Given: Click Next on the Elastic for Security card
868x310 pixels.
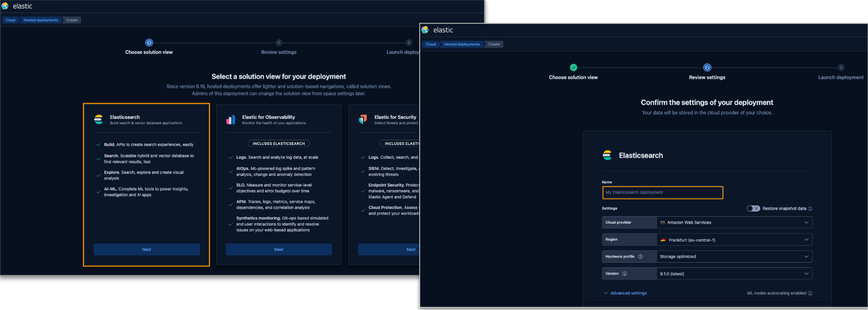Looking at the screenshot, I should pos(389,250).
